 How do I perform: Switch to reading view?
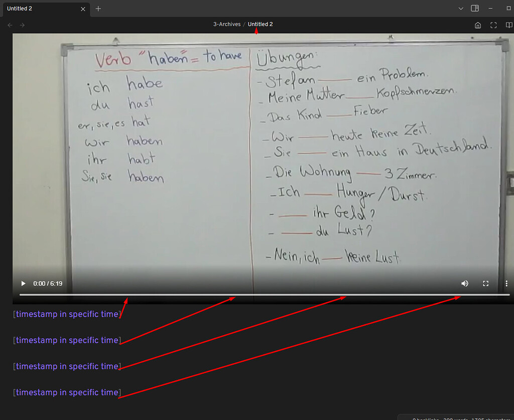click(x=509, y=25)
